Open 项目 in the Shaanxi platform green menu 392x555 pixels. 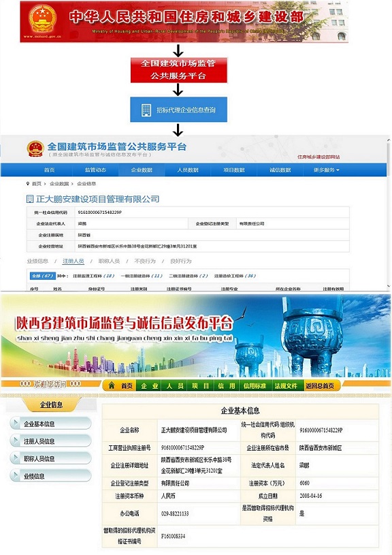(201, 385)
